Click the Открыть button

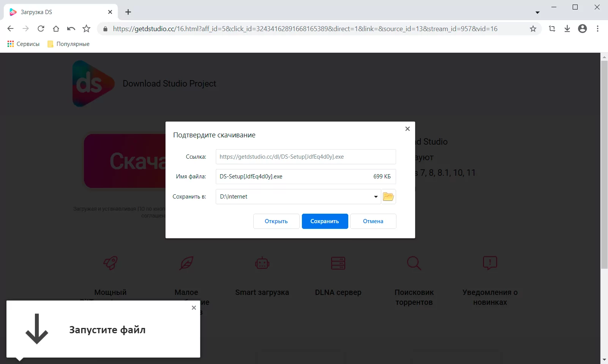click(276, 221)
